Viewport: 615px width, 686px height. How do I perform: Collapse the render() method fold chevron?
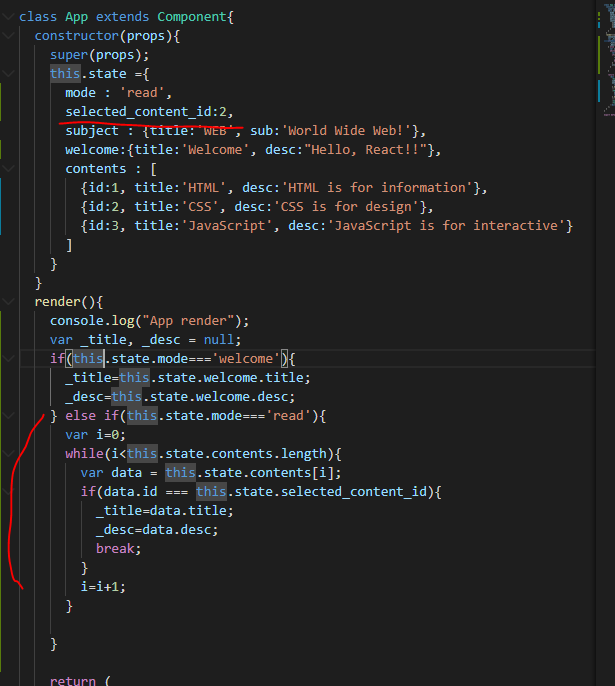click(8, 301)
